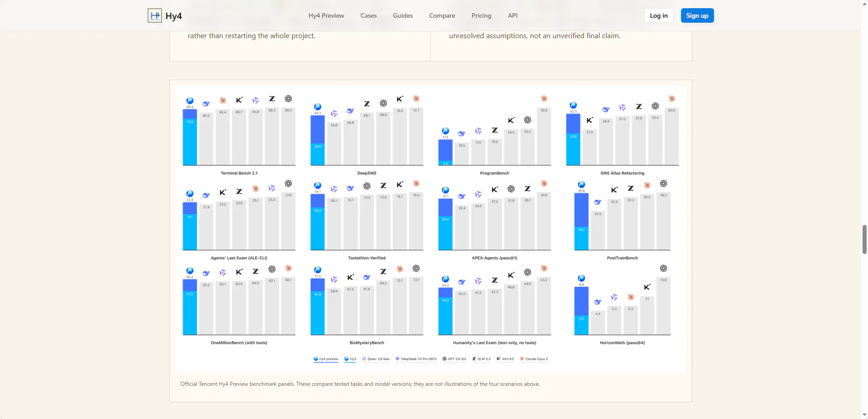Image resolution: width=868 pixels, height=419 pixels.
Task: Click OpenAI icon in PostTrainBench chart
Action: [663, 184]
